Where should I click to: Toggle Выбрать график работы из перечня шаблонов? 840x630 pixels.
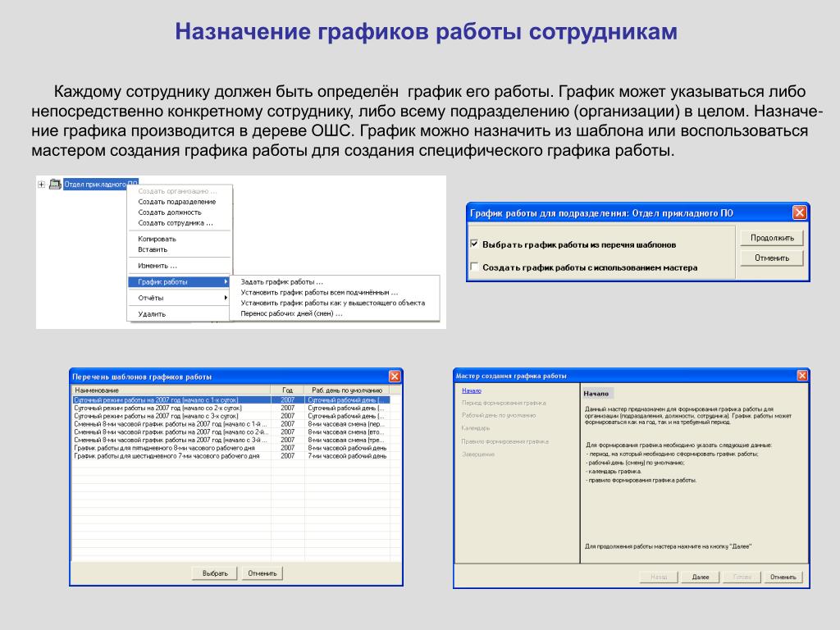tap(474, 244)
